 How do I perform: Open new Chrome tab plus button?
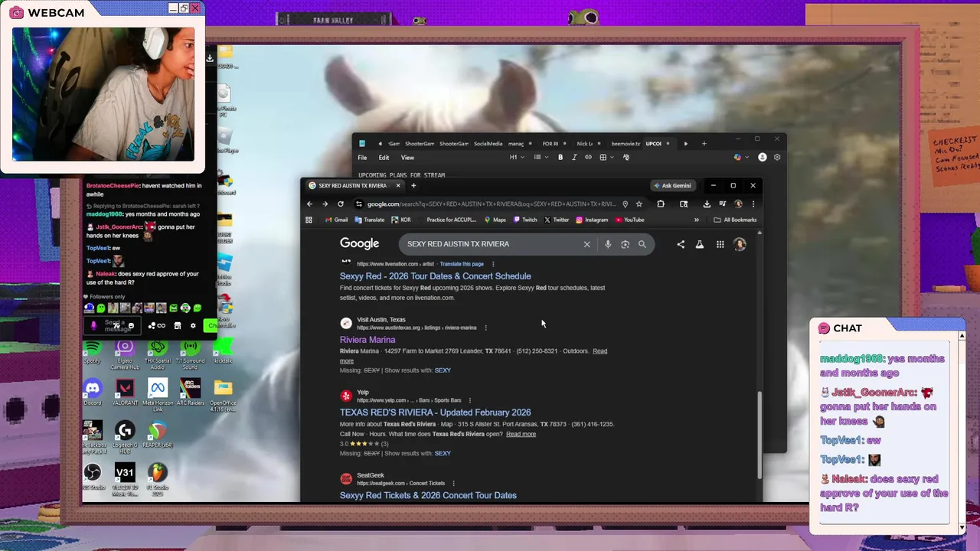[413, 185]
